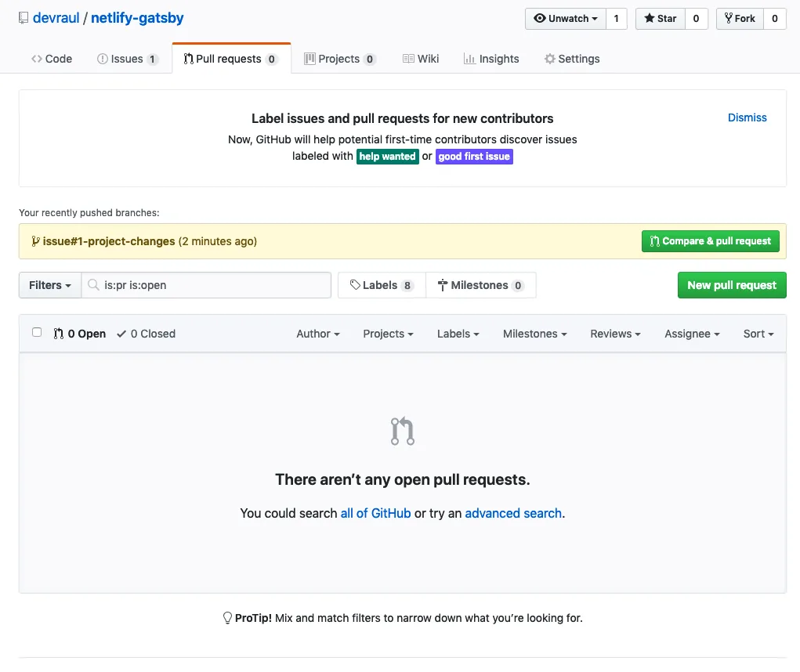Open the advanced search link
The height and width of the screenshot is (672, 800).
tap(513, 514)
